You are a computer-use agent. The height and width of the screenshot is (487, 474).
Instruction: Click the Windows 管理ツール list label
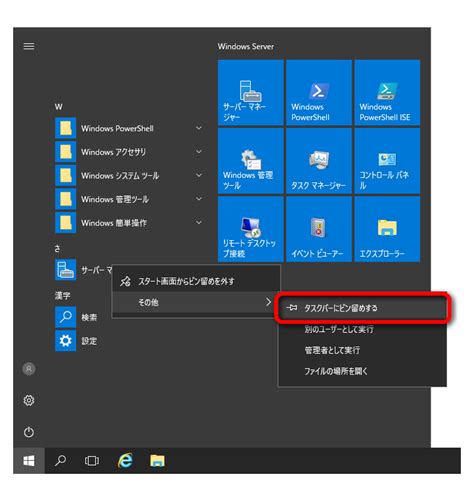115,199
